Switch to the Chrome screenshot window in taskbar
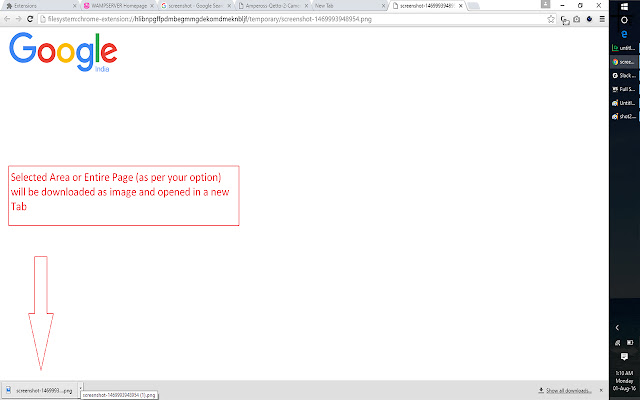This screenshot has width=640, height=400. click(624, 62)
